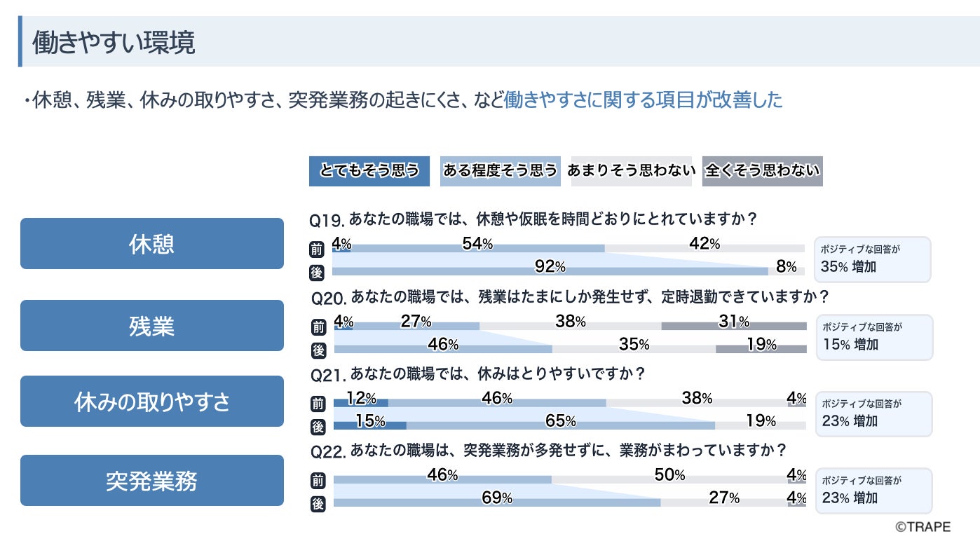
Task: Click the 働きやすい環境 slide title
Action: tap(114, 43)
